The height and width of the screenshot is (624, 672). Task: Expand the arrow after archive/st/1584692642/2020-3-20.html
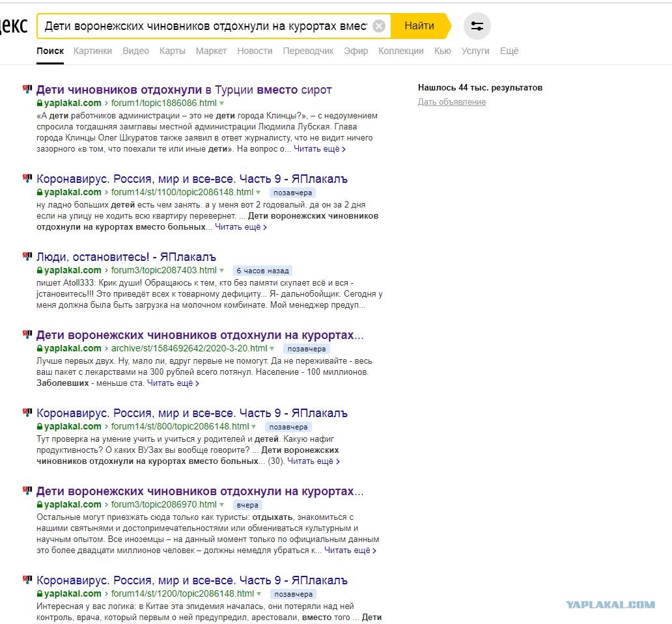272,349
